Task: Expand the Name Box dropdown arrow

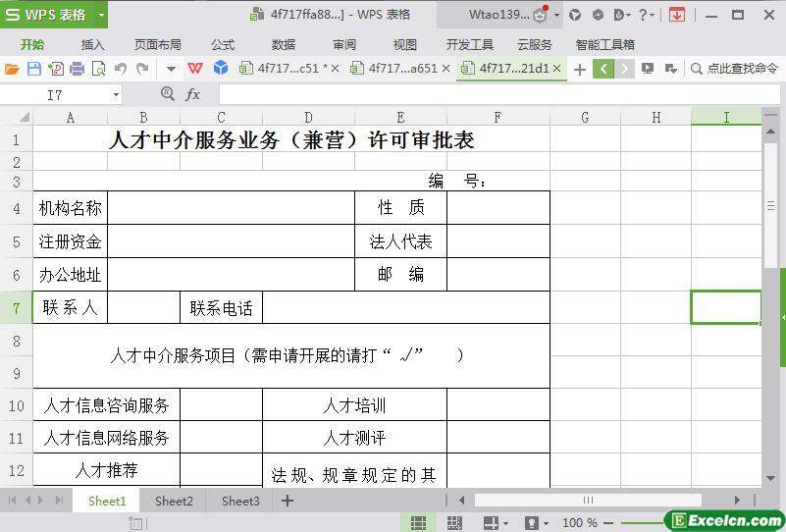Action: (x=116, y=95)
